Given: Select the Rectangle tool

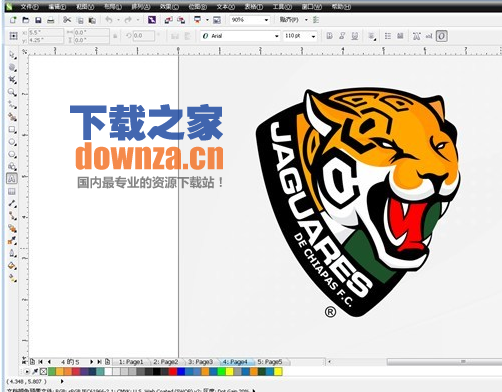Looking at the screenshot, I should pyautogui.click(x=12, y=129).
